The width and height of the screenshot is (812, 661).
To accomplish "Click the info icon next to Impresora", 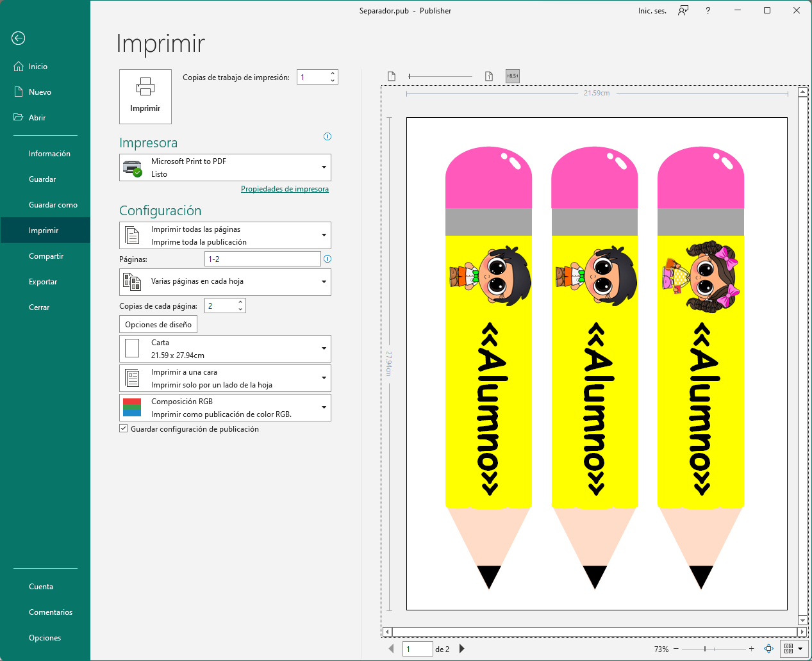I will tap(327, 136).
